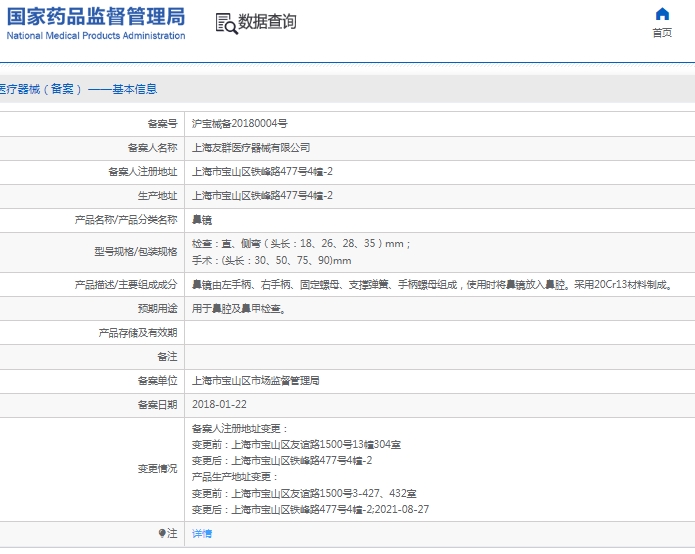Click the 备案人名称 row label
Viewport: 695px width, 554px height.
152,148
